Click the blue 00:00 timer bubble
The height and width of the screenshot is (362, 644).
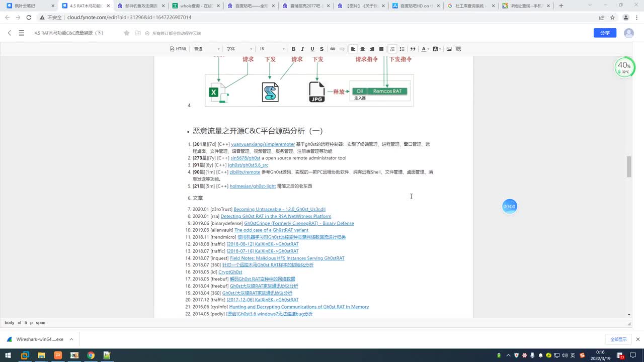[509, 206]
